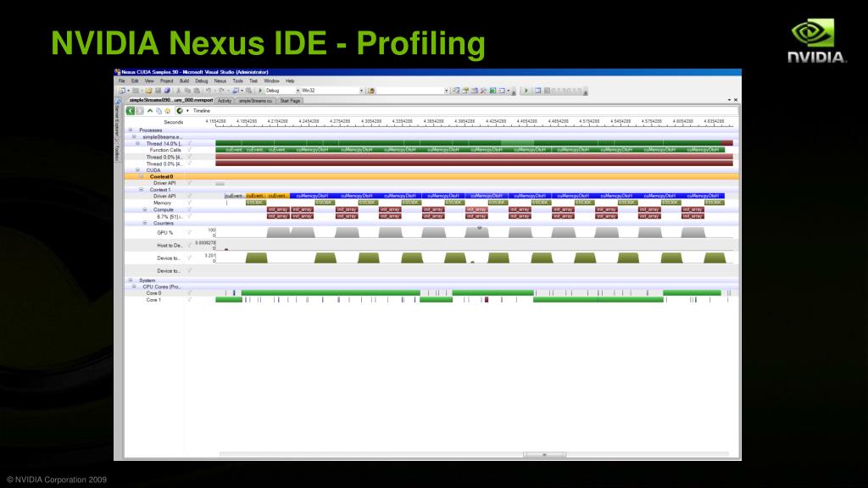Image resolution: width=868 pixels, height=488 pixels.
Task: Click the Undo toolbar icon
Action: tap(209, 91)
